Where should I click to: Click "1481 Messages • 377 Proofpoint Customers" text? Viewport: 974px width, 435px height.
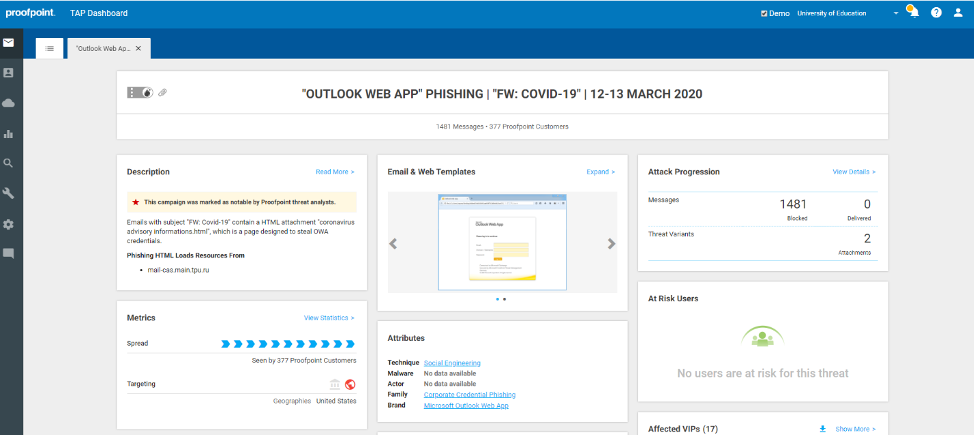pyautogui.click(x=502, y=126)
